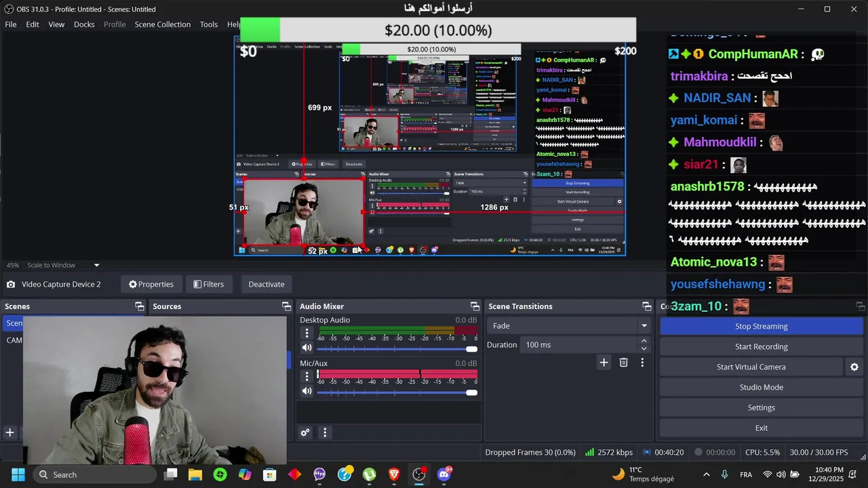Click Start Virtual Camera button

click(751, 367)
